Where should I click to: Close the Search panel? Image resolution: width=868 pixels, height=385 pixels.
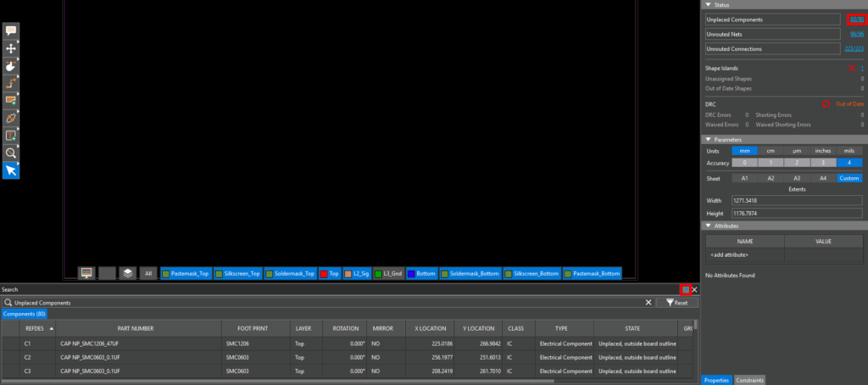click(695, 290)
